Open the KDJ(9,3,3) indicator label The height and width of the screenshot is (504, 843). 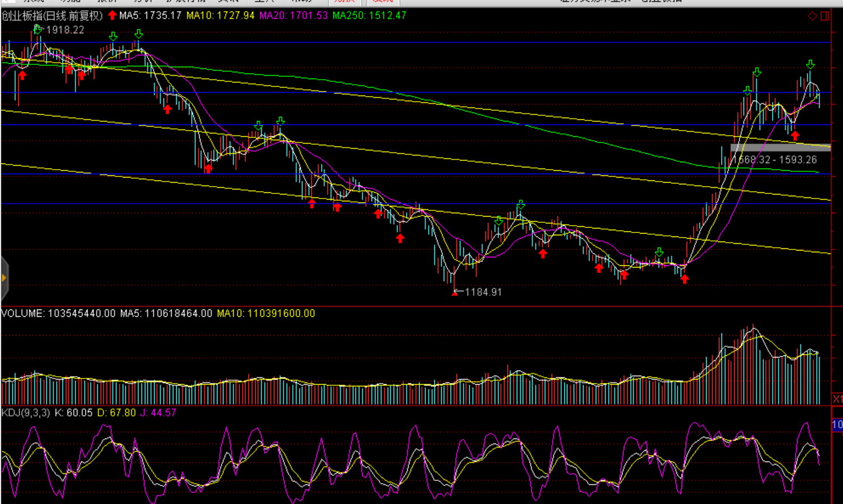click(x=26, y=413)
